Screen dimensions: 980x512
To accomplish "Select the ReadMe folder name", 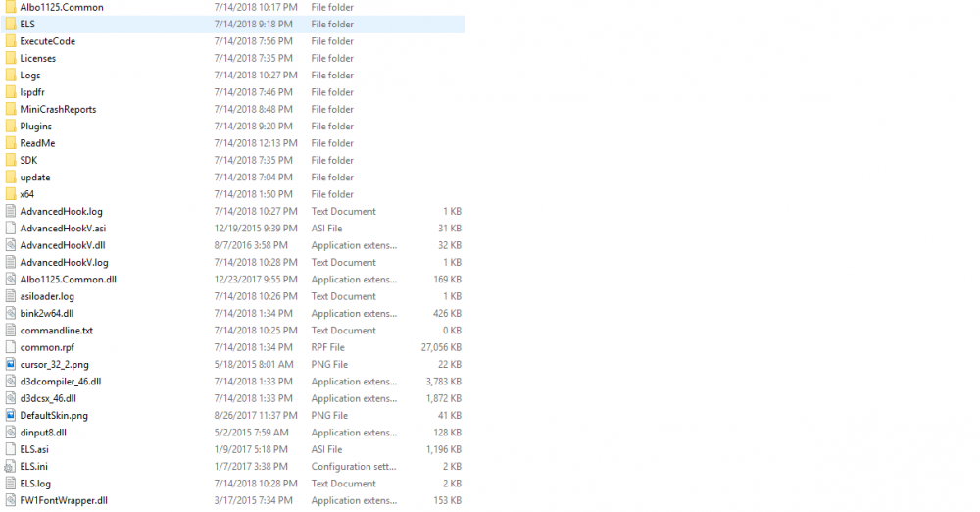I will 37,142.
